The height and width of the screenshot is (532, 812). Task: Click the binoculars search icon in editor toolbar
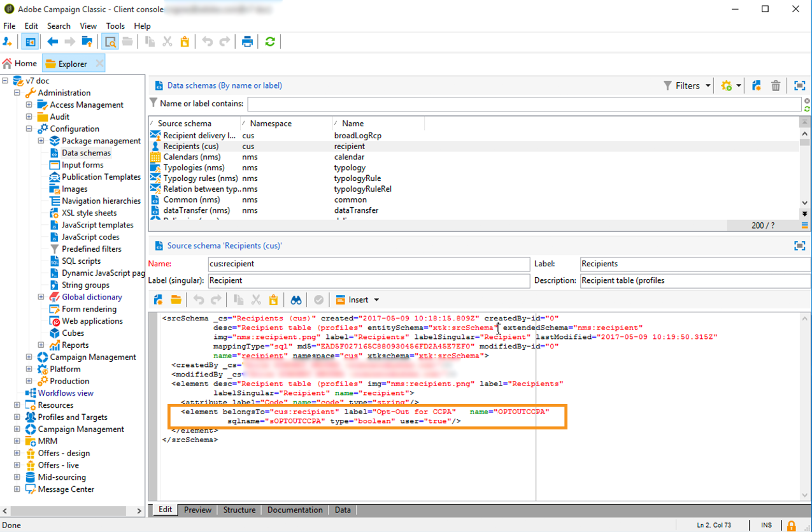[296, 300]
